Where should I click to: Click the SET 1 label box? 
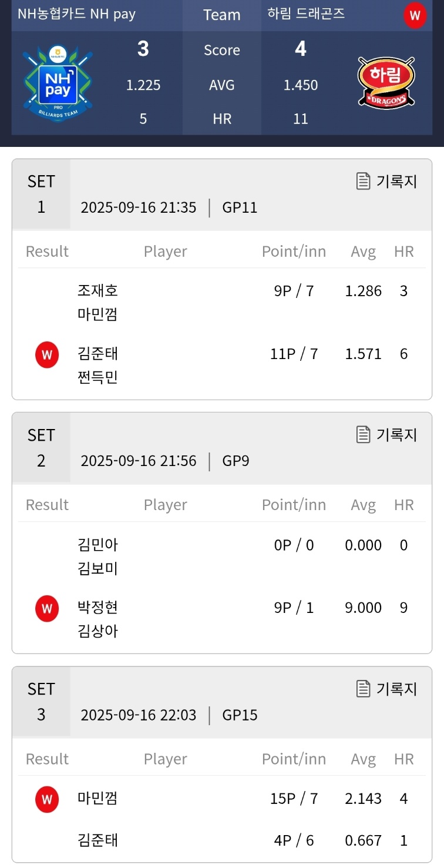(x=41, y=194)
